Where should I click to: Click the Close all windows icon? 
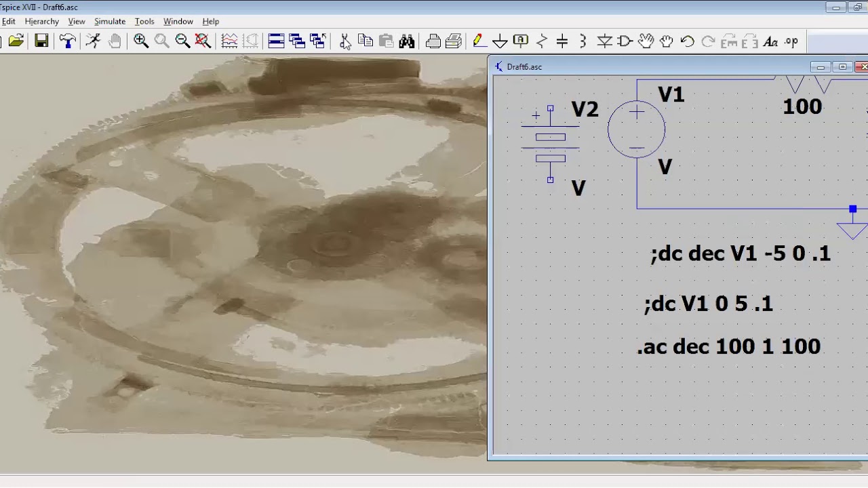318,41
